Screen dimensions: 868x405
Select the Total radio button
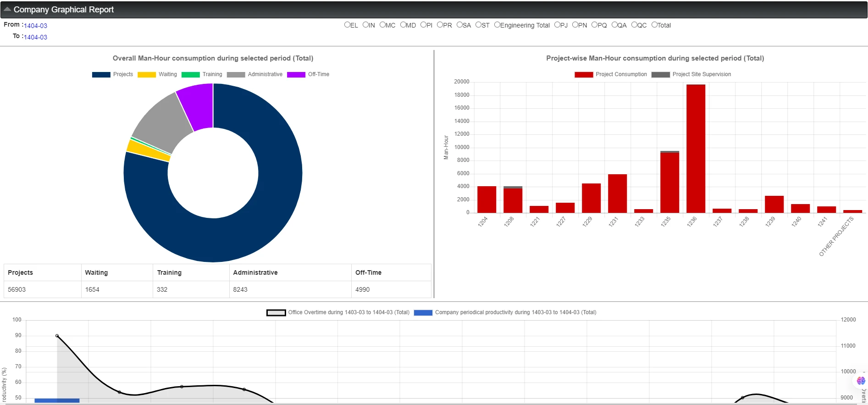(x=654, y=25)
